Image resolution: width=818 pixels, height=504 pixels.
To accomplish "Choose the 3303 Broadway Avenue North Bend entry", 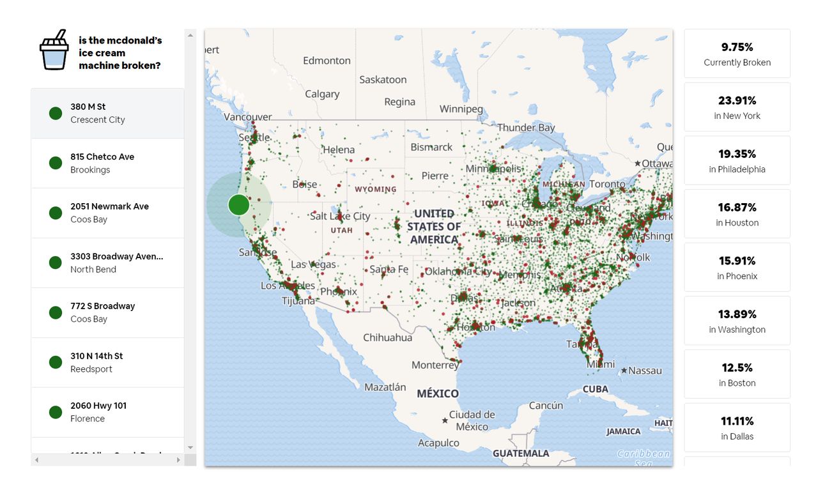I will pyautogui.click(x=107, y=263).
